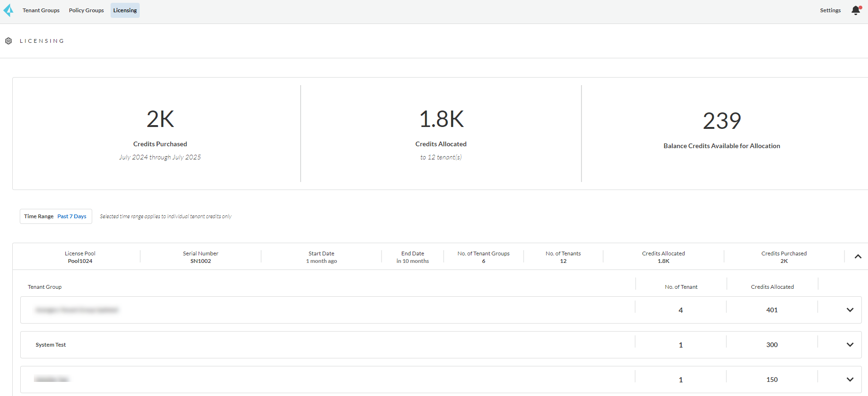Select the Licensing tab

(125, 10)
